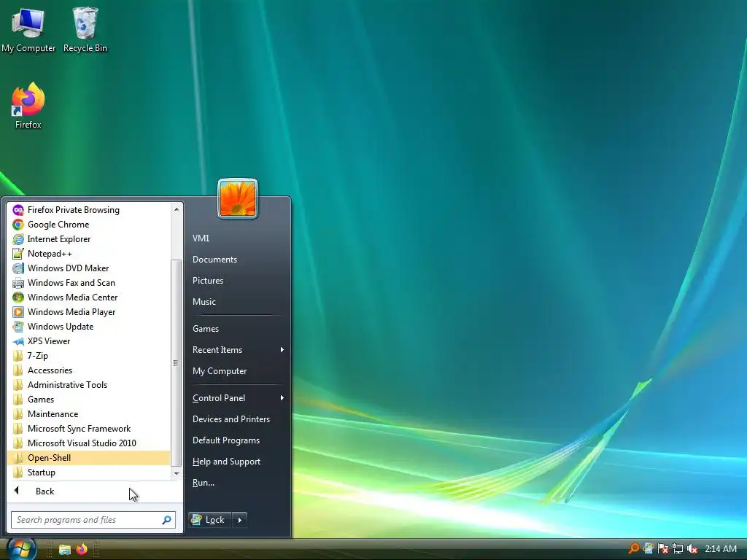Open Help and Support
The height and width of the screenshot is (560, 747).
pos(238,462)
